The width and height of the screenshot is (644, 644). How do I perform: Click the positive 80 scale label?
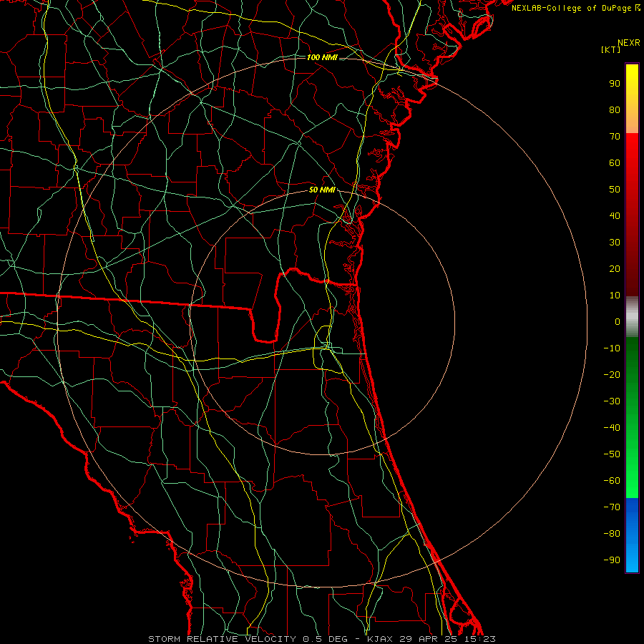tap(615, 109)
